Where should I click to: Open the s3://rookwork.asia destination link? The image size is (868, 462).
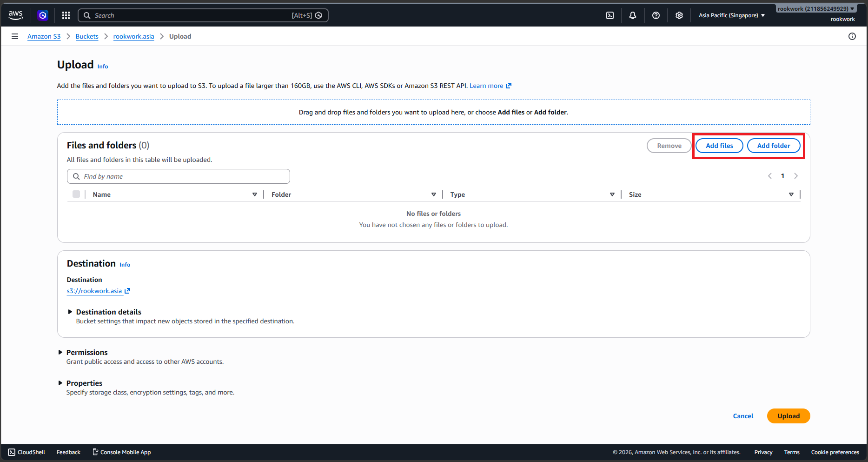pos(94,291)
